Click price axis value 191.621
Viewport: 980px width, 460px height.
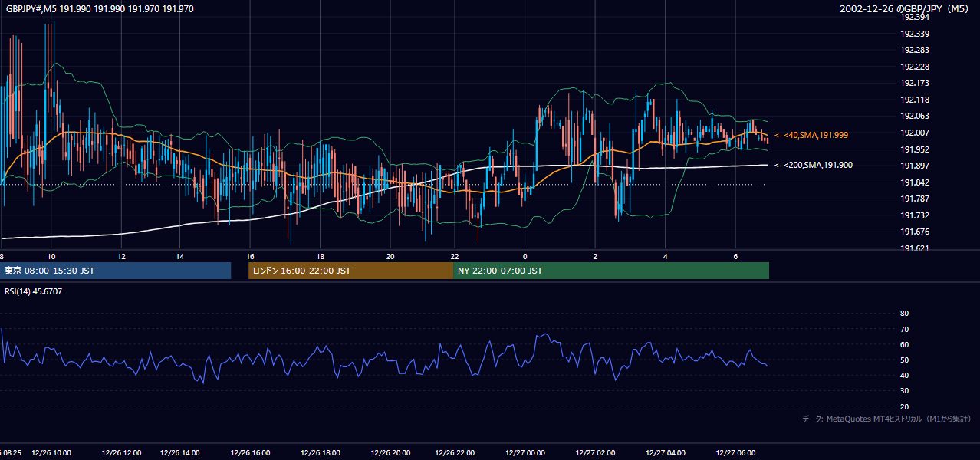coord(915,248)
